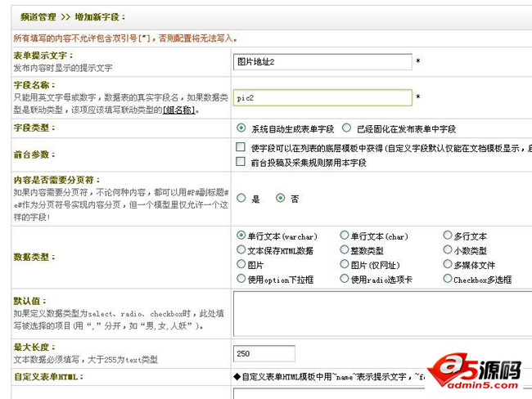Click the 表单提示文字 input showing 图片地址2
The height and width of the screenshot is (399, 532).
point(322,61)
